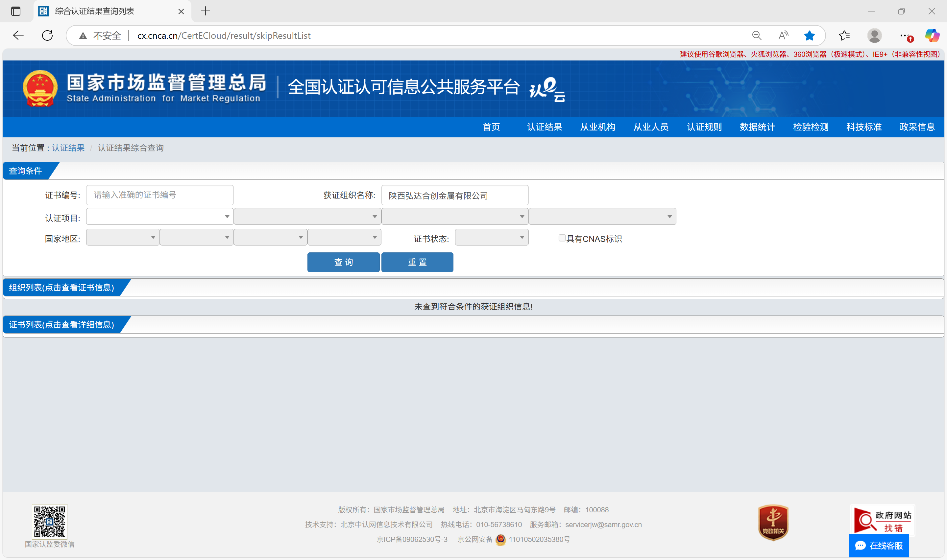
Task: Click the 证书编号 input field
Action: 160,195
